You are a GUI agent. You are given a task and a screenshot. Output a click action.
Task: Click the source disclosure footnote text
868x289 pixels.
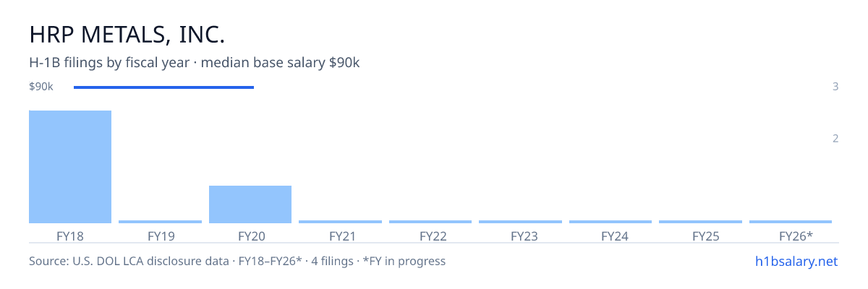coord(237,261)
